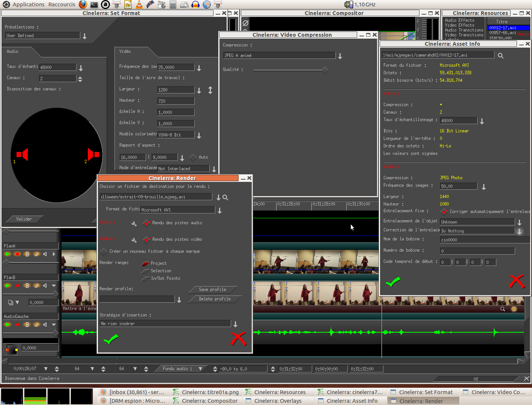The height and width of the screenshot is (405, 532).
Task: Open Compression dropdown in Video Compression
Action: pos(340,56)
